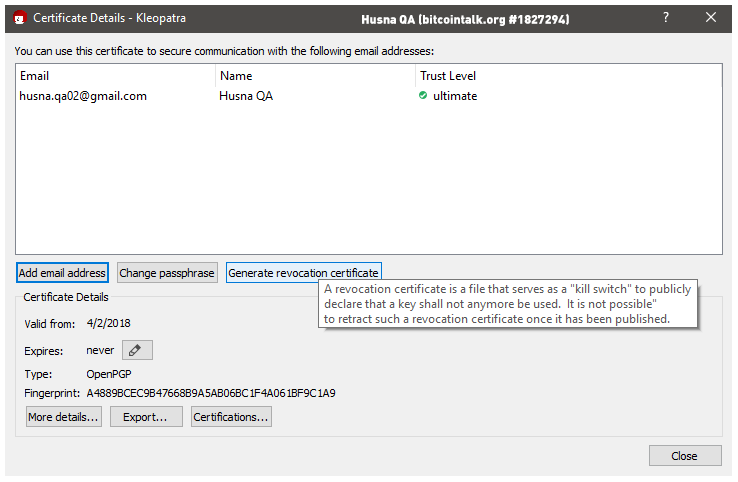
Task: Click the revocation certificate tooltip text
Action: point(508,304)
